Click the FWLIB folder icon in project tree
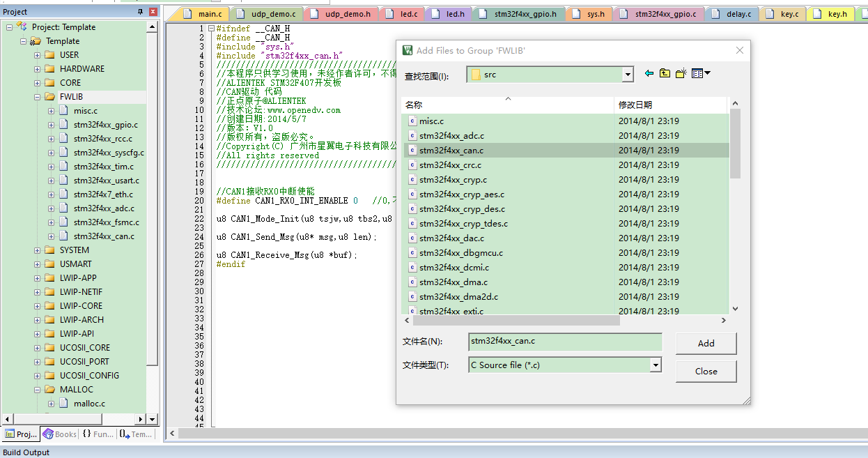 coord(50,96)
